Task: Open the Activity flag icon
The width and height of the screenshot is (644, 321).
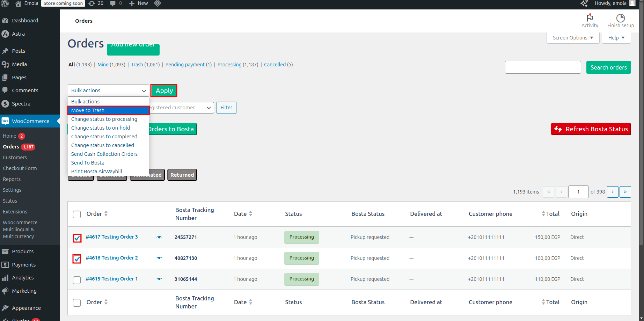Action: pos(590,17)
